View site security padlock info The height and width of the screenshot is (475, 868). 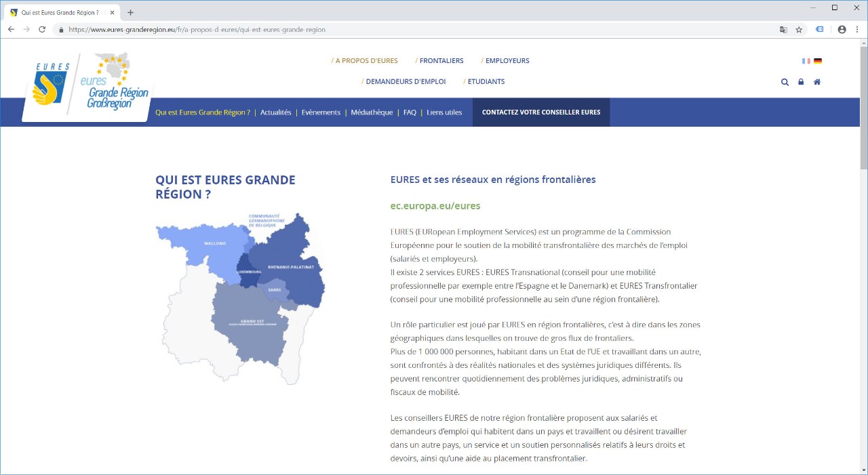click(x=61, y=30)
